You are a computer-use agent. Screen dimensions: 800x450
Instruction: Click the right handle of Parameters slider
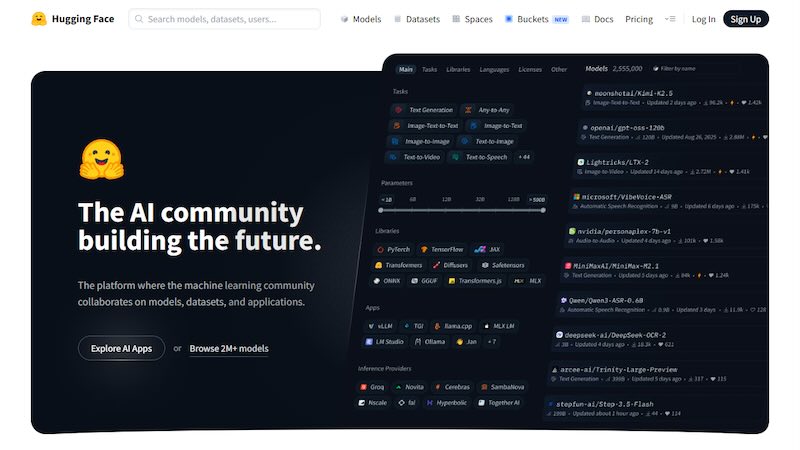coord(543,210)
